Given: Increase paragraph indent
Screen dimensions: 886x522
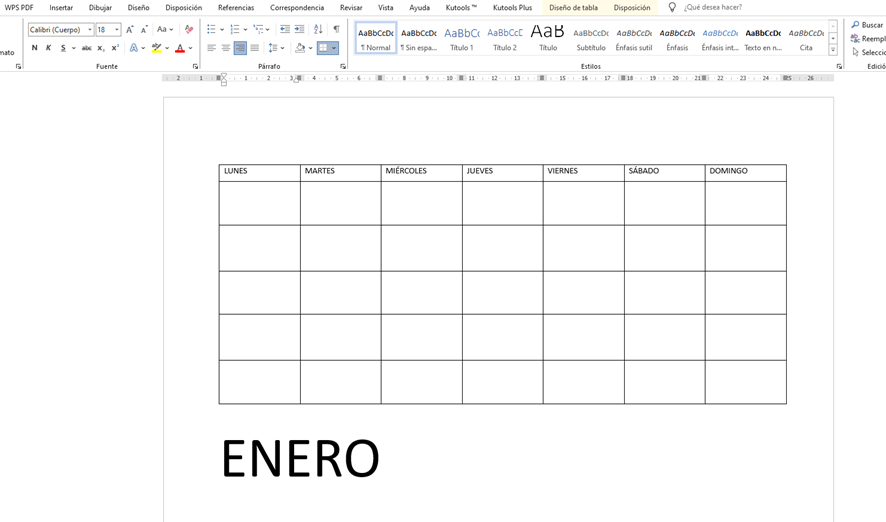Looking at the screenshot, I should tap(299, 29).
